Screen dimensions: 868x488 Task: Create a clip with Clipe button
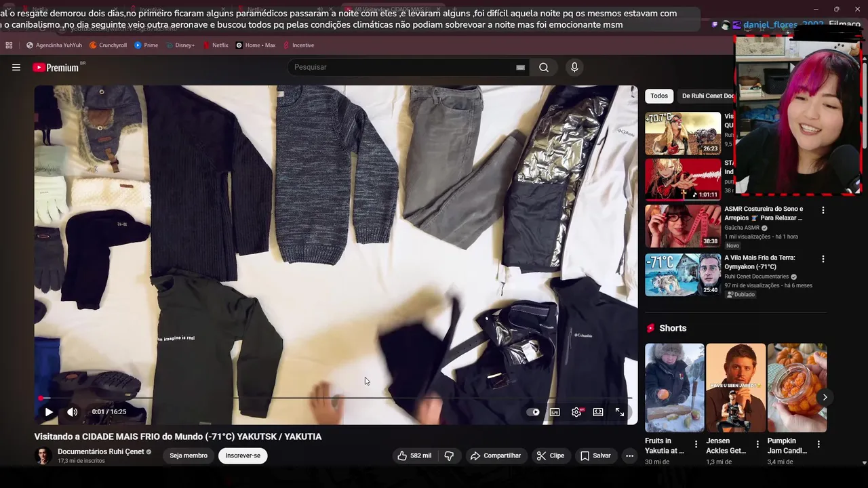coord(551,455)
